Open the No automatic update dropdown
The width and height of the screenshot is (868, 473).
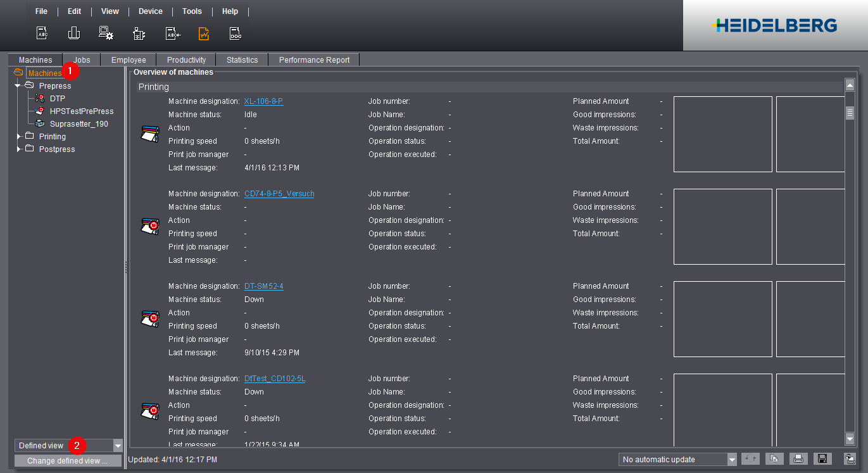coord(732,460)
